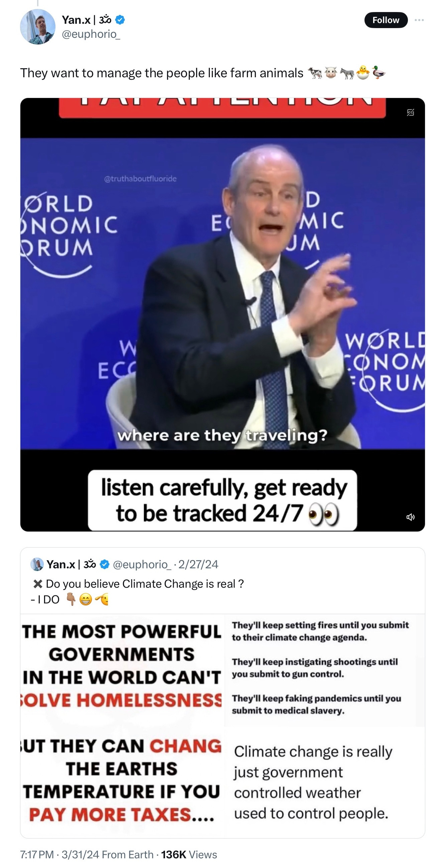Screen dimensions: 443x868
Task: Click the quoted tweet's small avatar
Action: tap(37, 564)
